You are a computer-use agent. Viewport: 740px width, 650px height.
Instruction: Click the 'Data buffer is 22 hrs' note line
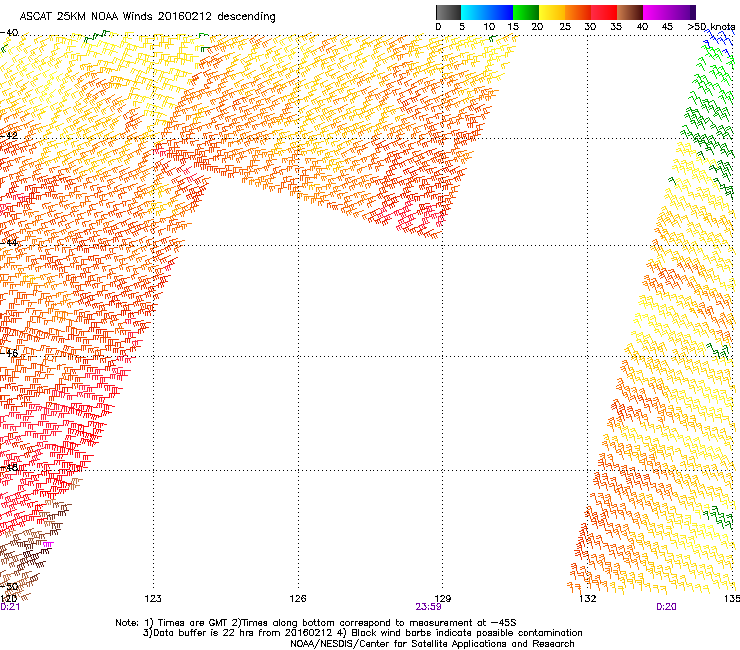362,633
